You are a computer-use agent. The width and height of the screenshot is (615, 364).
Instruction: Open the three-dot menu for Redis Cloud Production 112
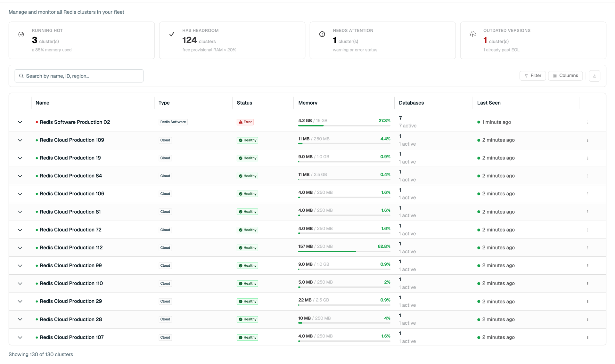click(588, 248)
